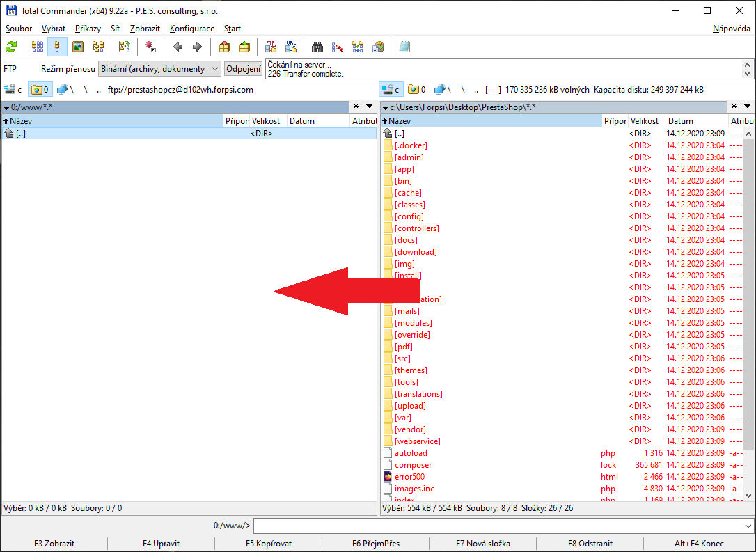Open the Síť menu

pyautogui.click(x=116, y=29)
